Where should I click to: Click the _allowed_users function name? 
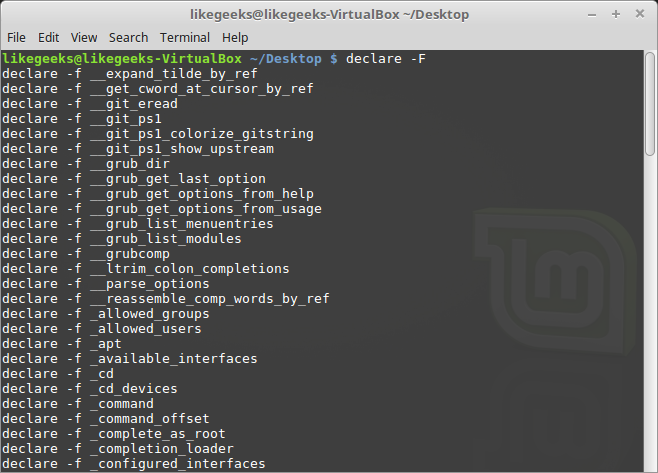pos(146,329)
